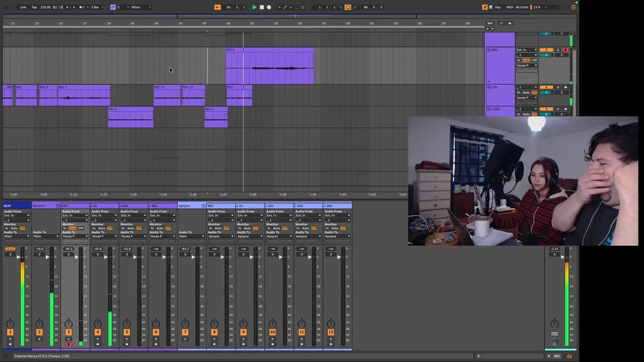The width and height of the screenshot is (644, 362).
Task: Open BEAT track Audio To Main dropdown
Action: (x=17, y=236)
